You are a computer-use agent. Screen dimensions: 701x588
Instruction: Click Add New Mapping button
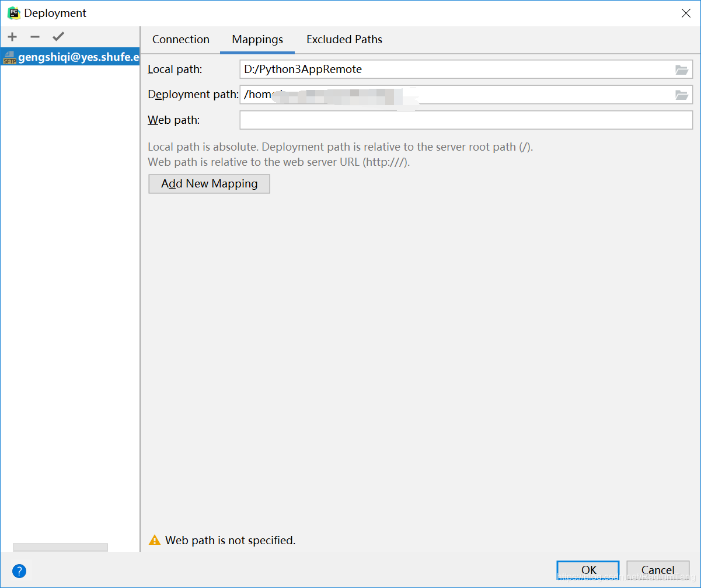click(x=209, y=183)
